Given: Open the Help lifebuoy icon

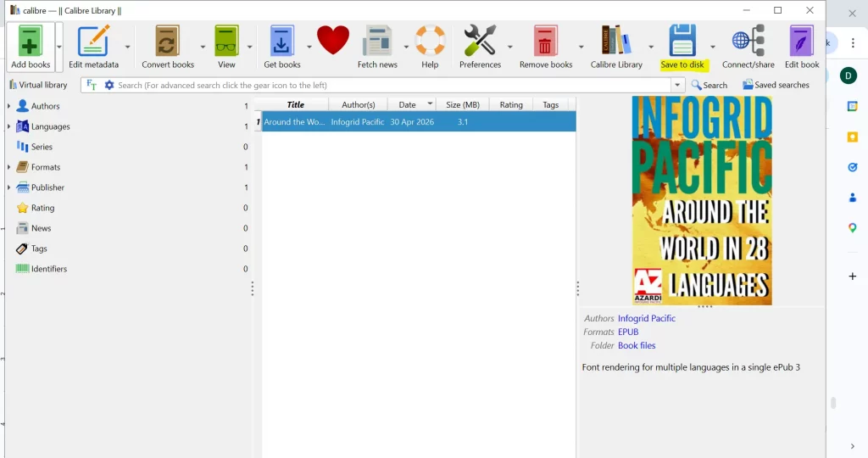Looking at the screenshot, I should [430, 41].
